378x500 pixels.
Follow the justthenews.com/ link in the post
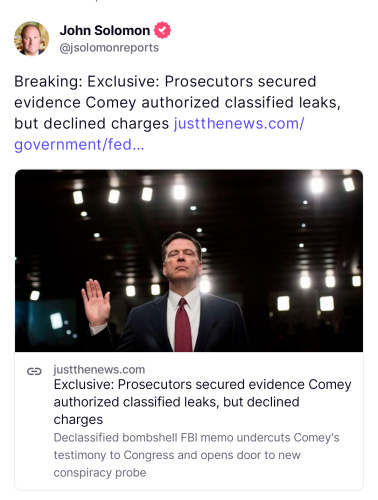(x=239, y=124)
